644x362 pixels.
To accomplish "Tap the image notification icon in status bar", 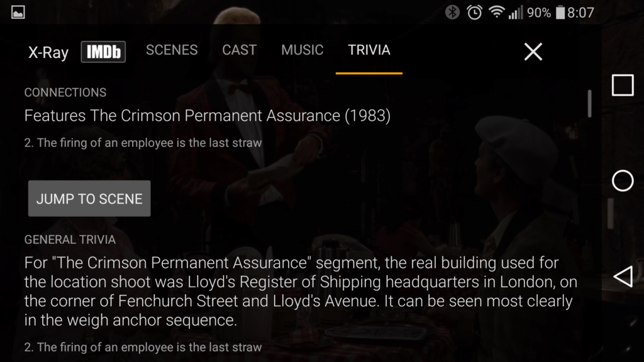I will (x=18, y=13).
